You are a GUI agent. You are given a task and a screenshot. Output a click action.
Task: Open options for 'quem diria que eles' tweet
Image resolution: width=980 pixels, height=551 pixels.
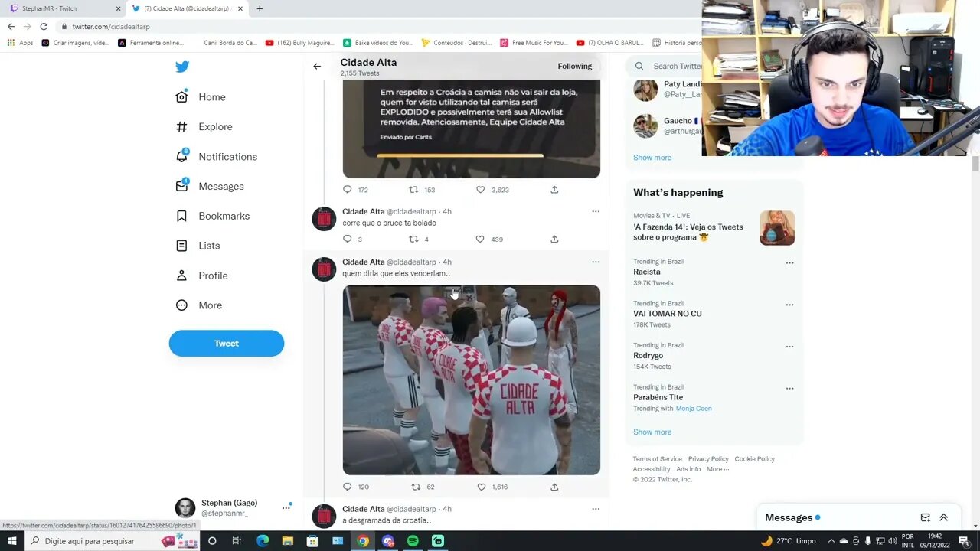(596, 262)
